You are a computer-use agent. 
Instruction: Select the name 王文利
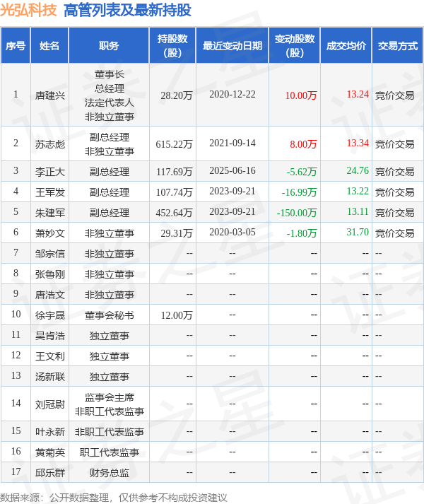coord(50,356)
